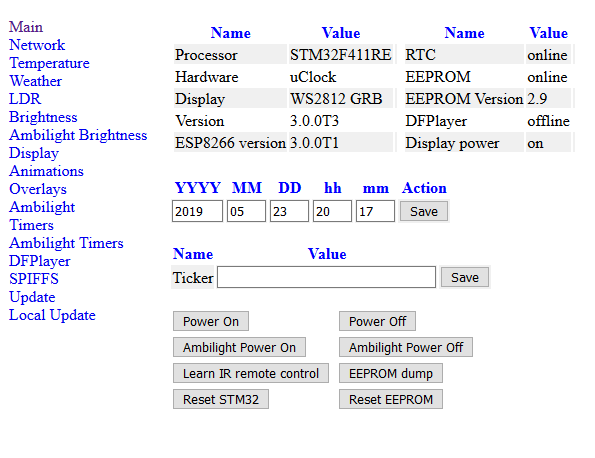Go to the Animations page
Image resolution: width=595 pixels, height=458 pixels.
tap(46, 171)
